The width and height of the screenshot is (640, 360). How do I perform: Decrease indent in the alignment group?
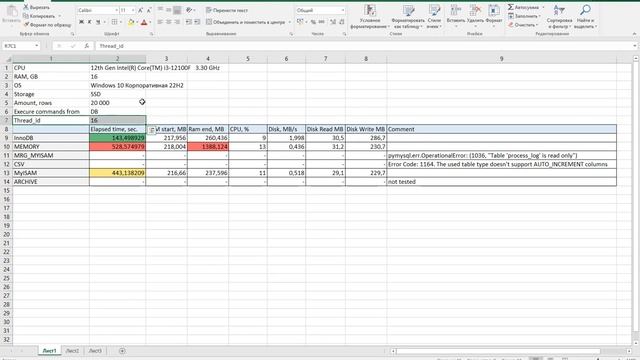(189, 22)
